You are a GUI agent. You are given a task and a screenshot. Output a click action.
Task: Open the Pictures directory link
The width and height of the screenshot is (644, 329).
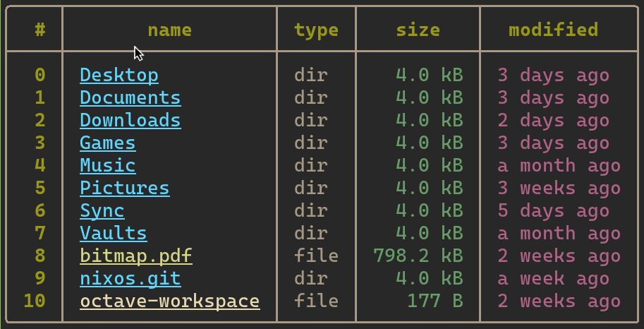[124, 189]
